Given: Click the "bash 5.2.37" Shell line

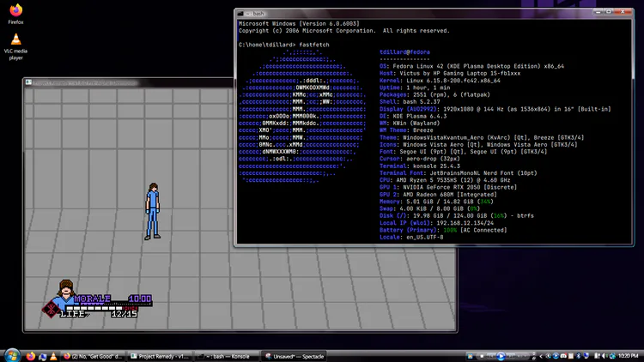Looking at the screenshot, I should coord(410,102).
